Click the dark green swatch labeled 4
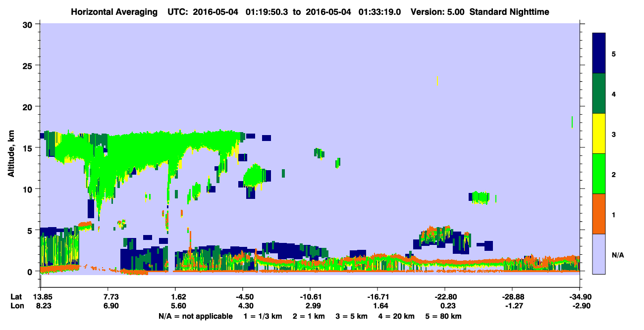The width and height of the screenshot is (644, 330). click(599, 93)
